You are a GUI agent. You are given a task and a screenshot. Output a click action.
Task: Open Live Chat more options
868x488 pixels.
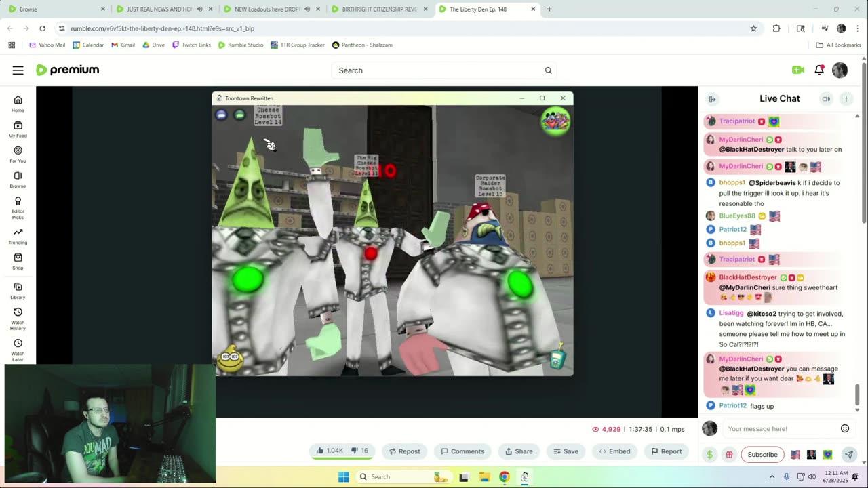pos(846,99)
